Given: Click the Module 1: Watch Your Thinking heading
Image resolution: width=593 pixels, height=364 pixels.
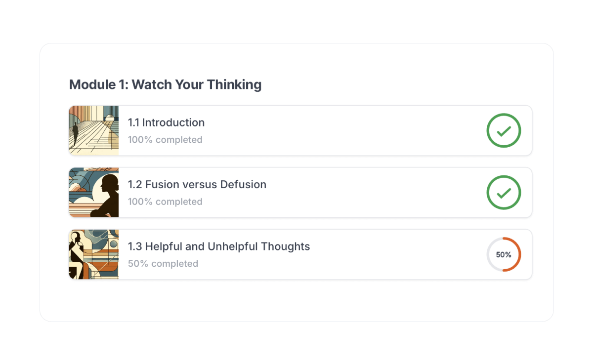Looking at the screenshot, I should (x=165, y=84).
